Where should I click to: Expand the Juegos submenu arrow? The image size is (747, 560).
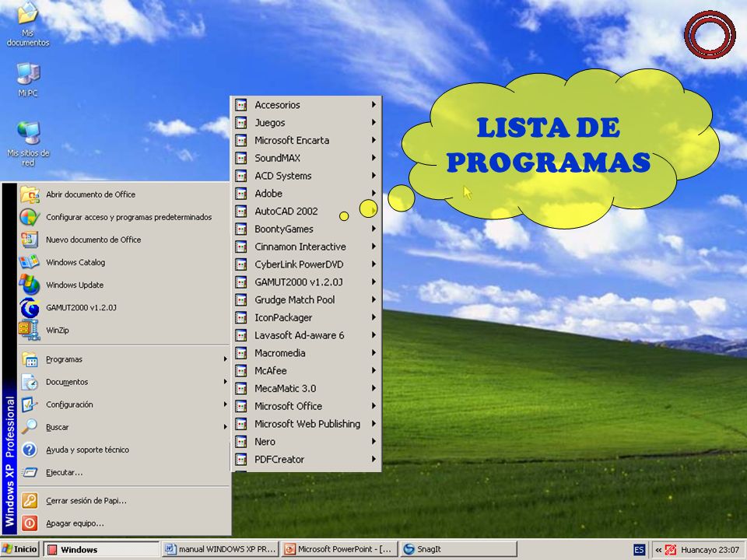pyautogui.click(x=374, y=122)
